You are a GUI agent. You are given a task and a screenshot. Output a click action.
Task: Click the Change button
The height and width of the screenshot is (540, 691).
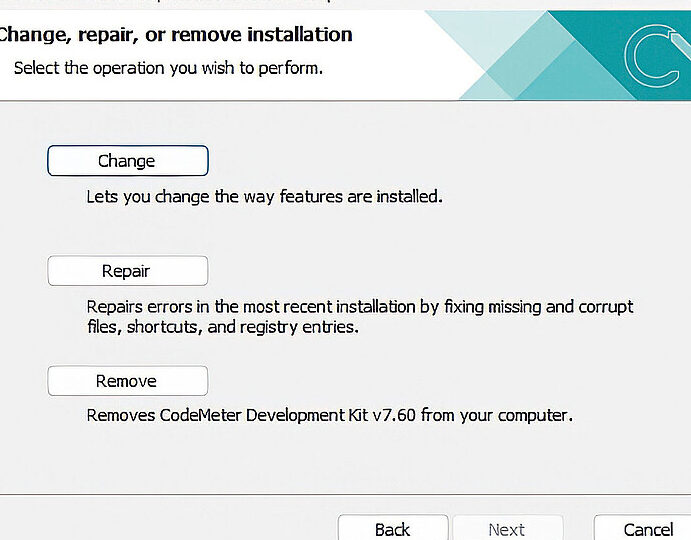128,161
